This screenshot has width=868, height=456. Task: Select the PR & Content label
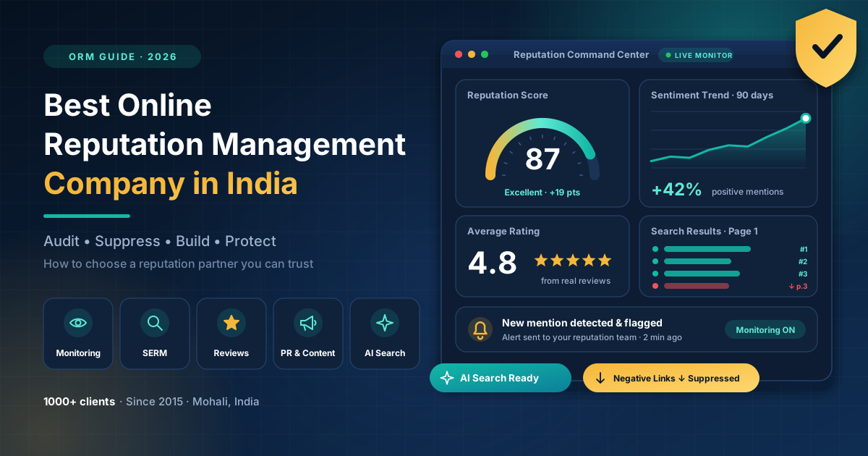(308, 353)
